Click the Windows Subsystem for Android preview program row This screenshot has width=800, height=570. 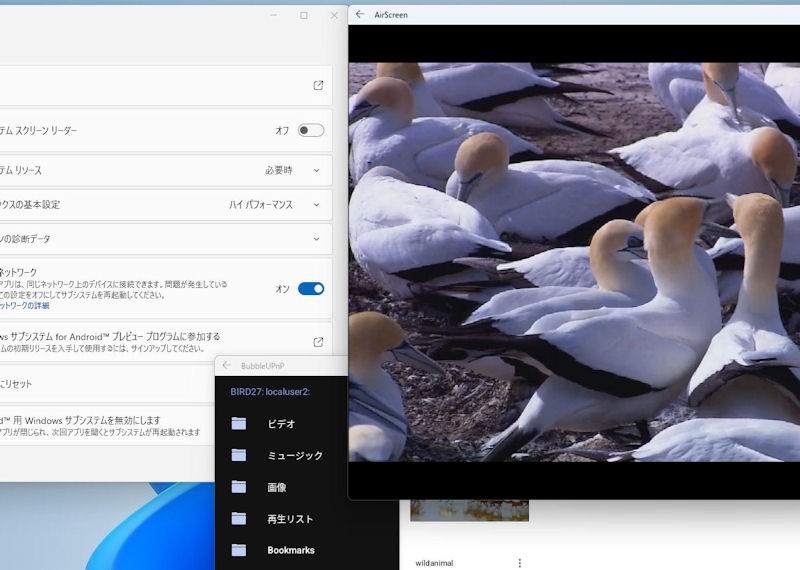click(x=166, y=342)
